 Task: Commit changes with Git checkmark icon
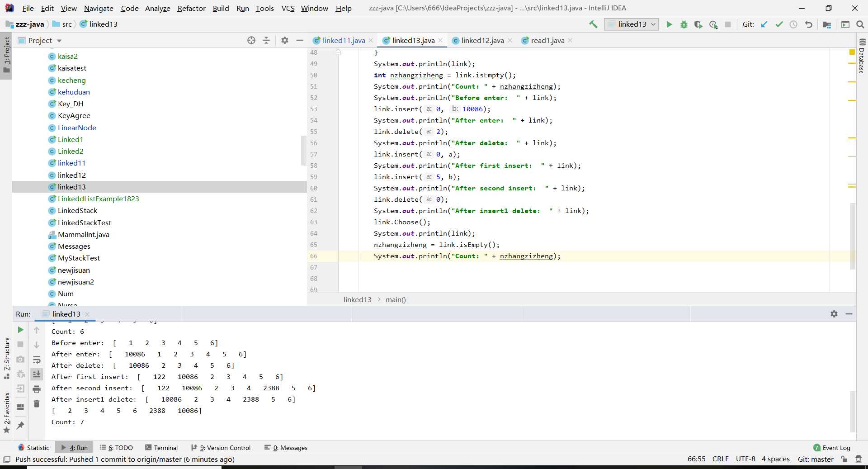(779, 24)
